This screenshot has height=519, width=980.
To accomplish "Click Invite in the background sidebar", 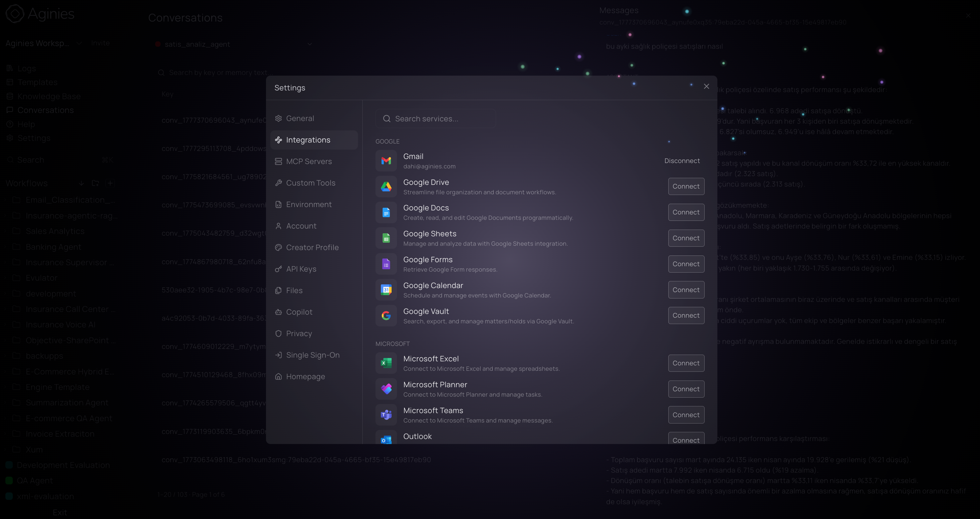I will (100, 43).
